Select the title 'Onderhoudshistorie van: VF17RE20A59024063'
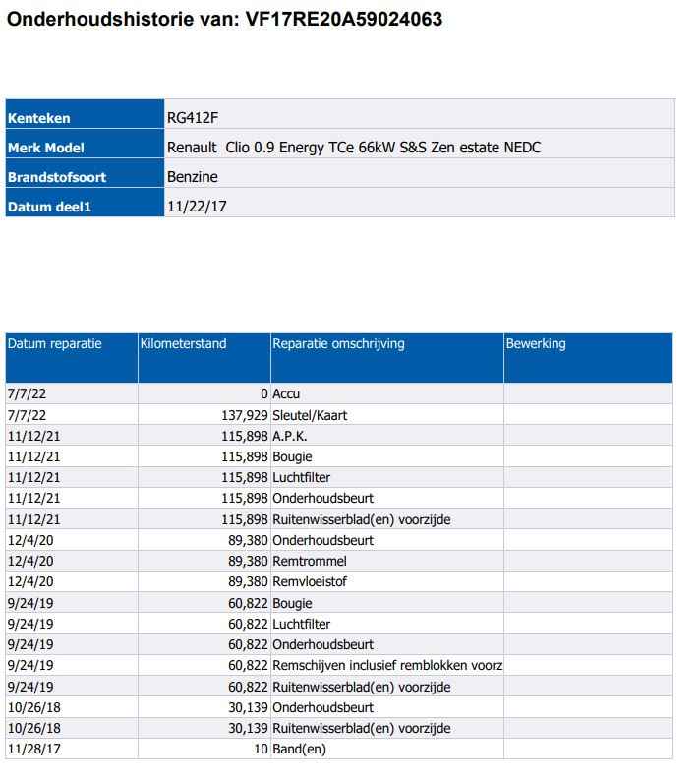This screenshot has height=783, width=700. 224,19
